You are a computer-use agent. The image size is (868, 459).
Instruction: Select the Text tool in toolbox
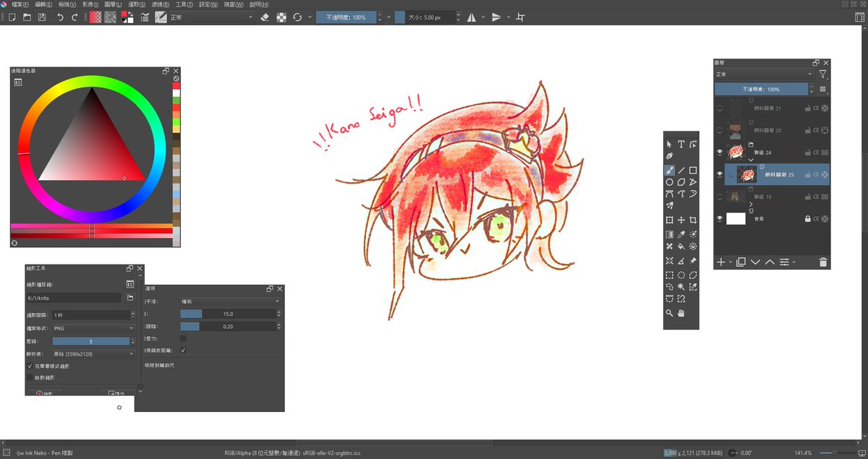click(x=681, y=145)
